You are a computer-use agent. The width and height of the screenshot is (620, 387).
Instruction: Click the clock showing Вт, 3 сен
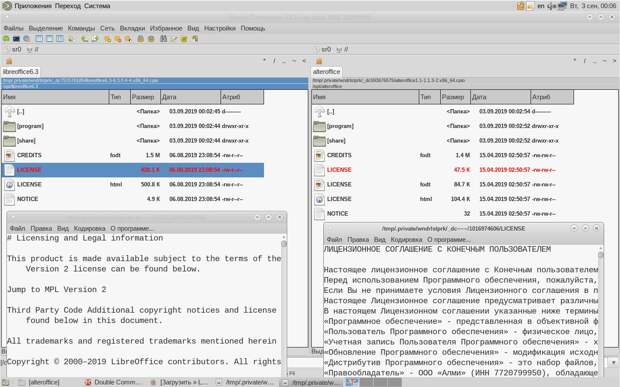593,6
